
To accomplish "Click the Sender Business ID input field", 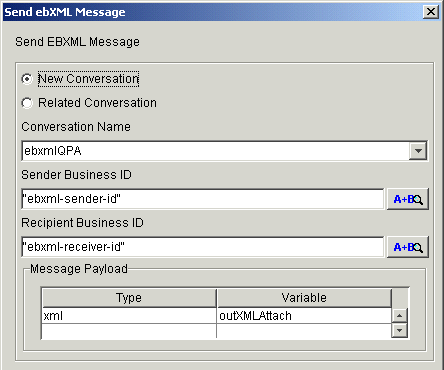I will (203, 199).
